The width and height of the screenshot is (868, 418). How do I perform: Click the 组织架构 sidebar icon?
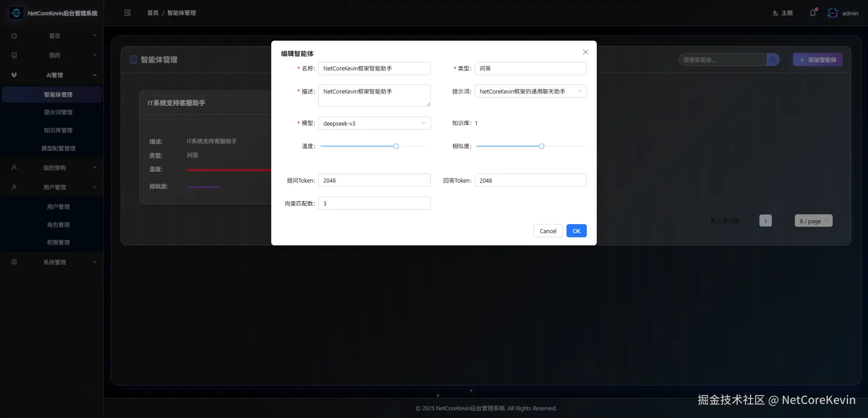(14, 167)
